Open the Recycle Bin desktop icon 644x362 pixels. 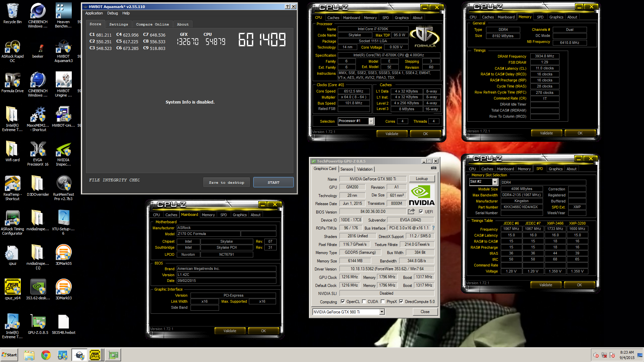12,13
